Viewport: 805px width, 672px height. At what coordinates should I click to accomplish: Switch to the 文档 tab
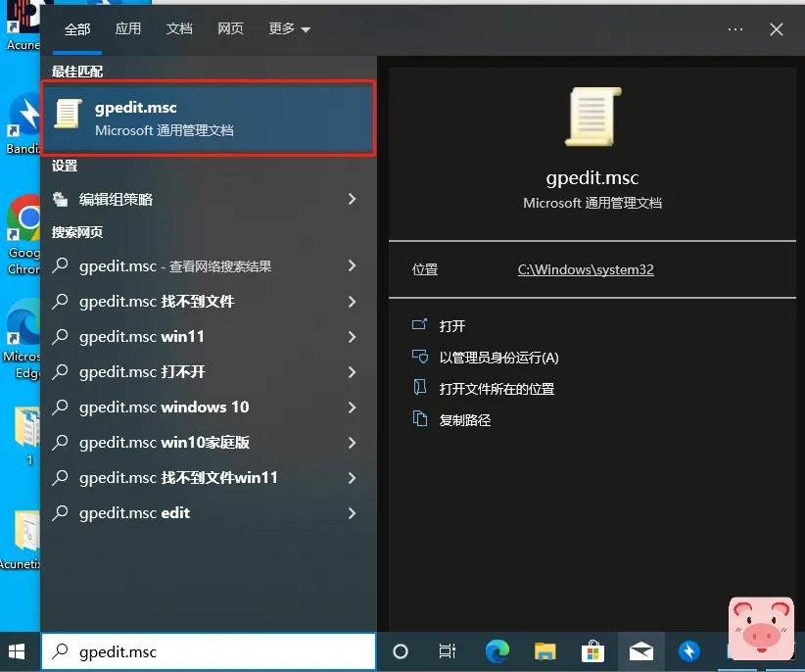[x=179, y=28]
